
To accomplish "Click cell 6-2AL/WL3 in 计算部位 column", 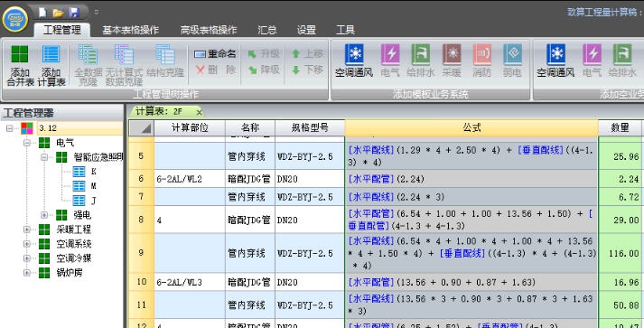I will point(190,283).
